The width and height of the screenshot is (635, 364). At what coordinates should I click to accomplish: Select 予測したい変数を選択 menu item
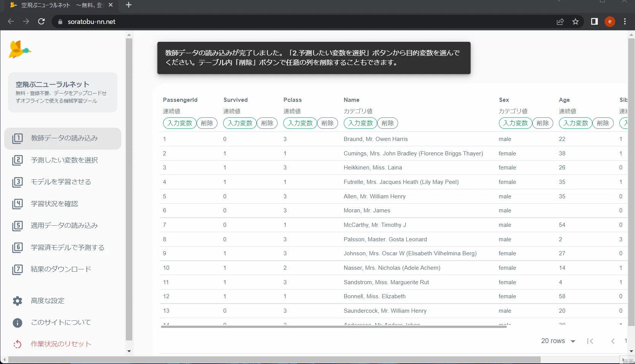point(63,160)
